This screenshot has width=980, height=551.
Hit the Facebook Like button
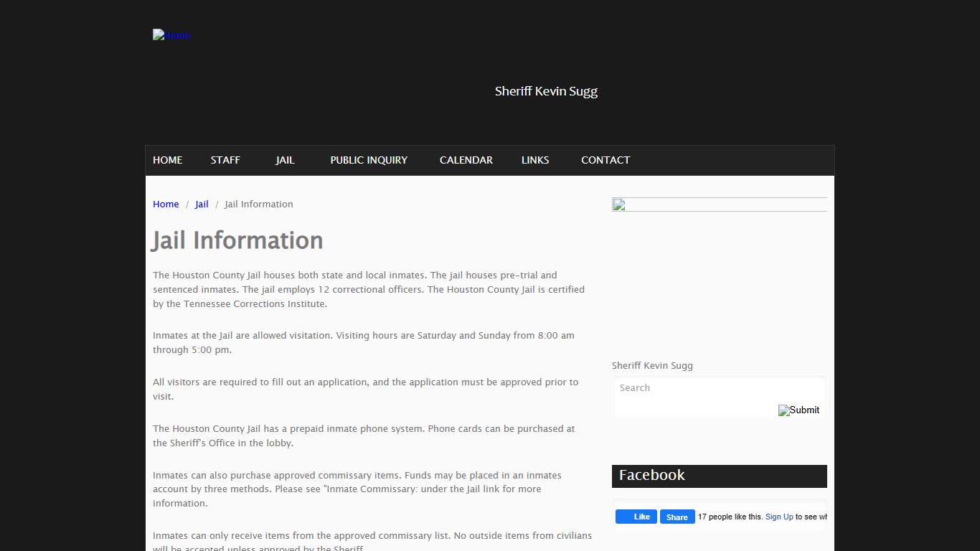636,517
